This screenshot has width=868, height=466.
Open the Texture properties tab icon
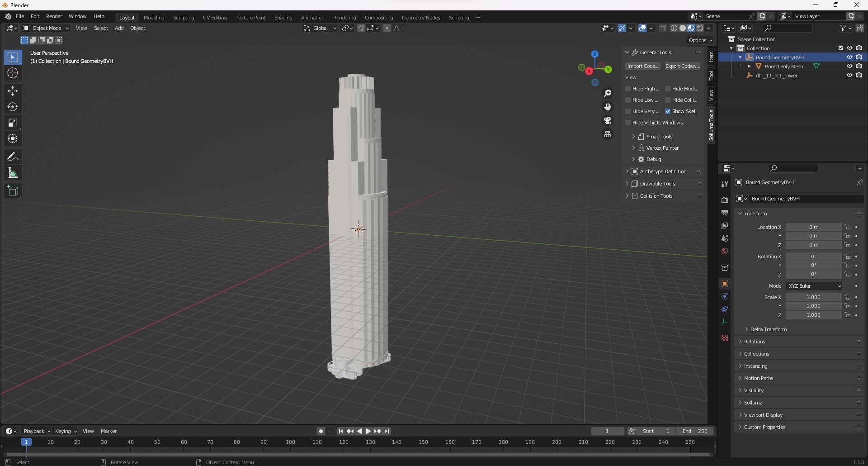click(725, 338)
